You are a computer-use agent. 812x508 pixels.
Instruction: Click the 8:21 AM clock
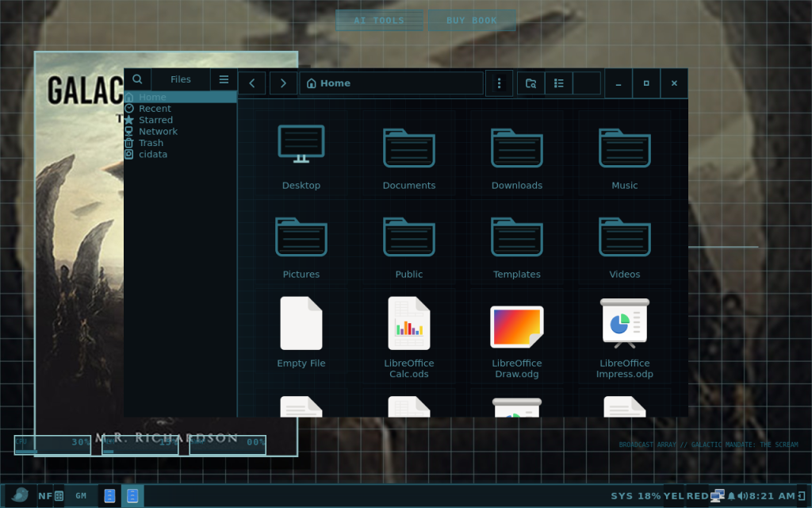[772, 496]
